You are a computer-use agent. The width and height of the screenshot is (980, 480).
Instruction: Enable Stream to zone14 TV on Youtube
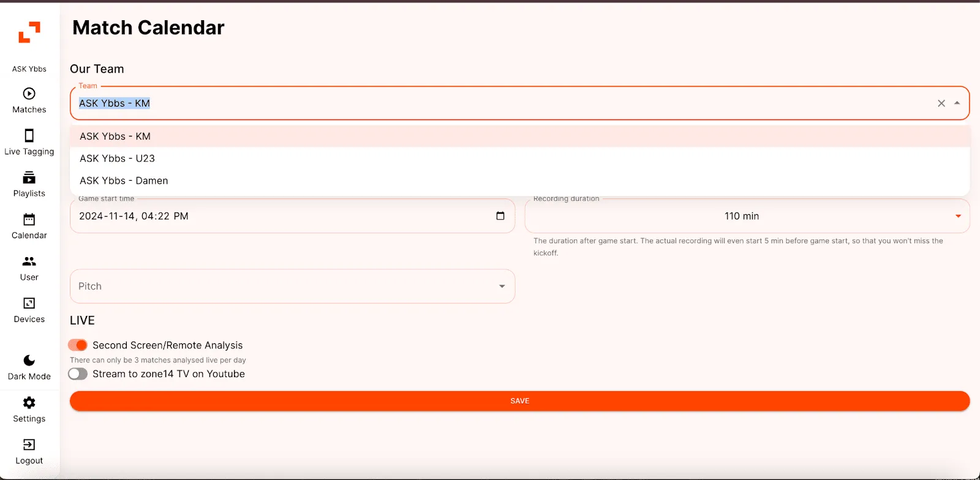(78, 374)
